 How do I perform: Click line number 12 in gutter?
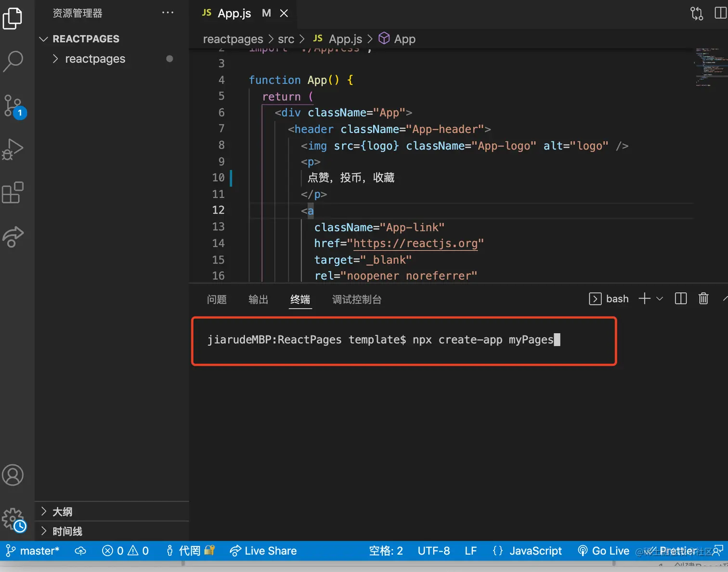point(219,210)
